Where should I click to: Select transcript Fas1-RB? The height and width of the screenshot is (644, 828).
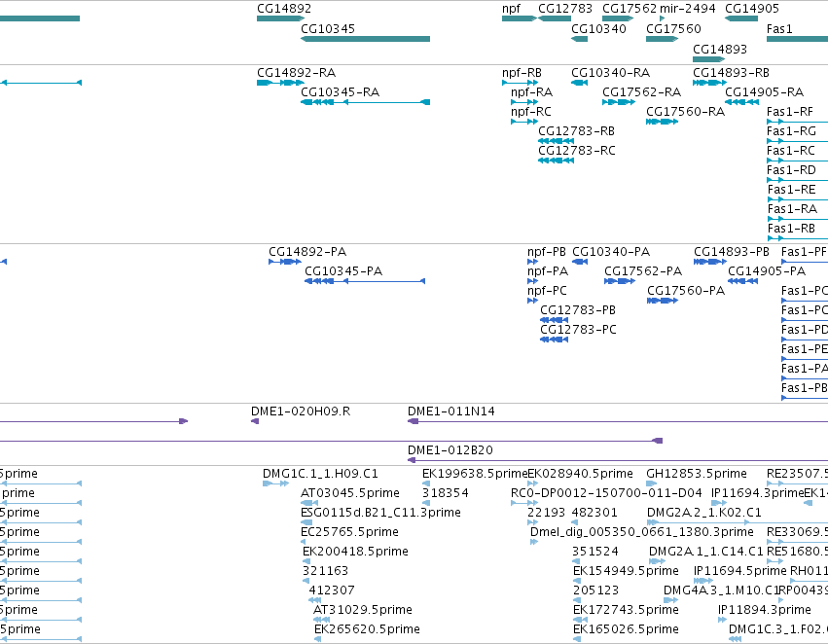[x=791, y=229]
